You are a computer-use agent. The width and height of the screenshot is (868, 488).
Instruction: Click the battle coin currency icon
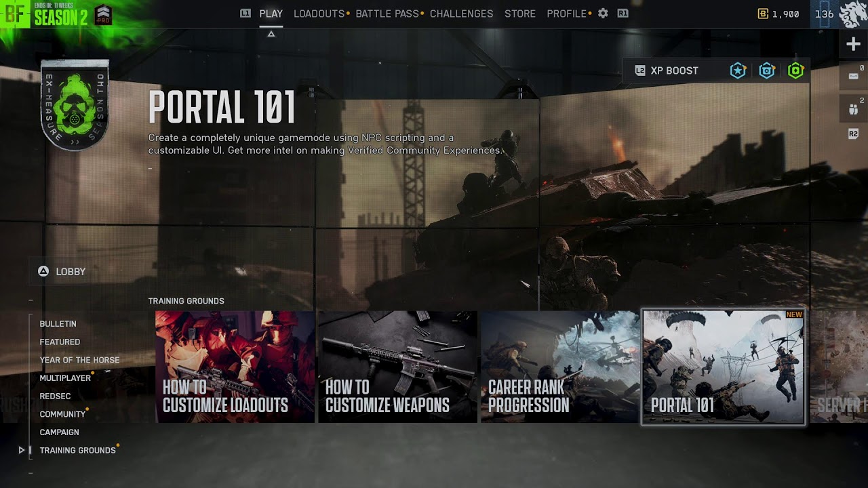click(763, 14)
